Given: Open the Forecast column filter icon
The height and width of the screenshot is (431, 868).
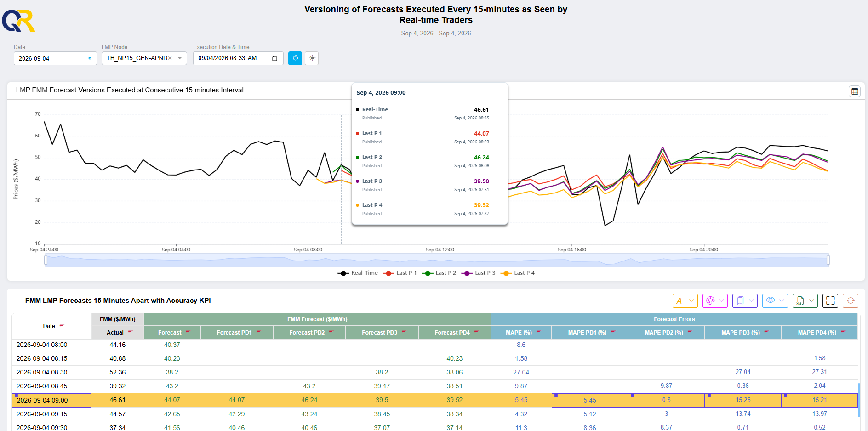Looking at the screenshot, I should tap(188, 332).
